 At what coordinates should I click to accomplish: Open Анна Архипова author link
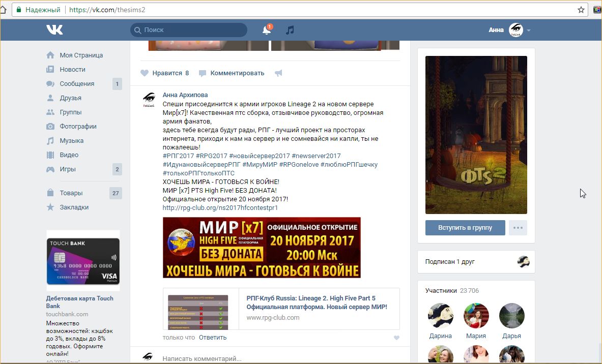point(185,95)
